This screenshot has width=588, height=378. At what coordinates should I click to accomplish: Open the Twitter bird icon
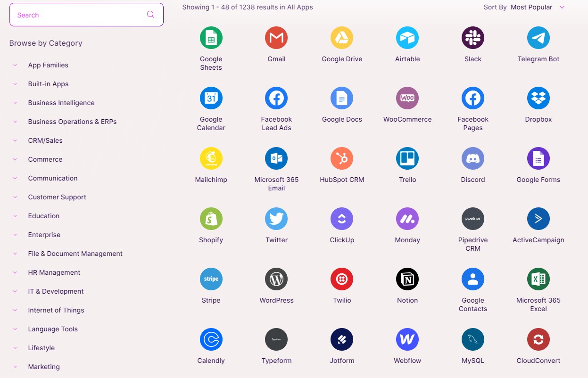276,219
